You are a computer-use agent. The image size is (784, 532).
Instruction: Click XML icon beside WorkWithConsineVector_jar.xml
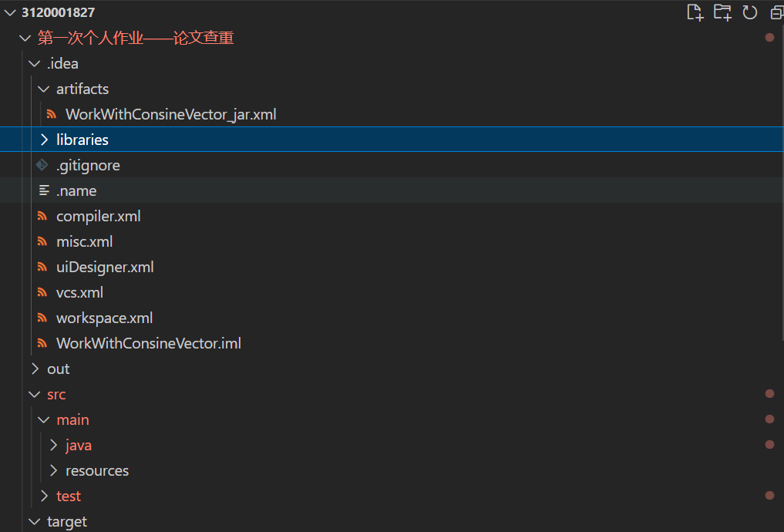[x=52, y=115]
